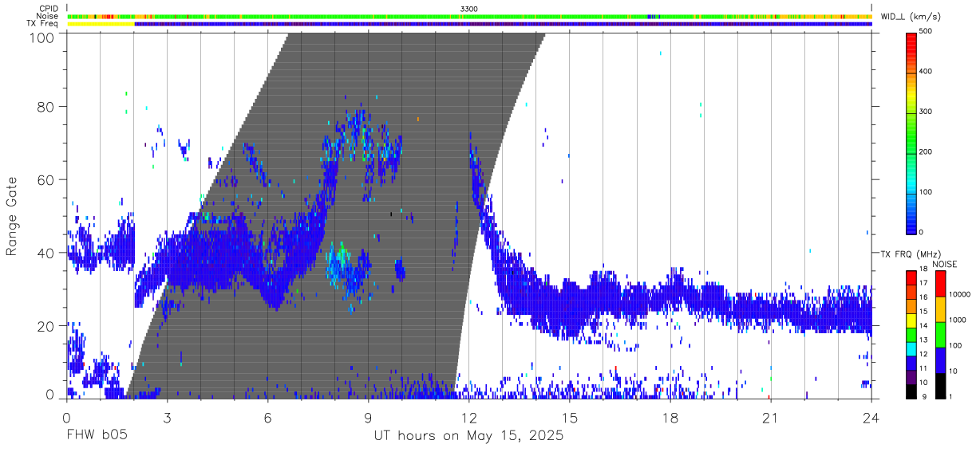
Task: Click the FHW b05 radar beam label
Action: click(97, 436)
